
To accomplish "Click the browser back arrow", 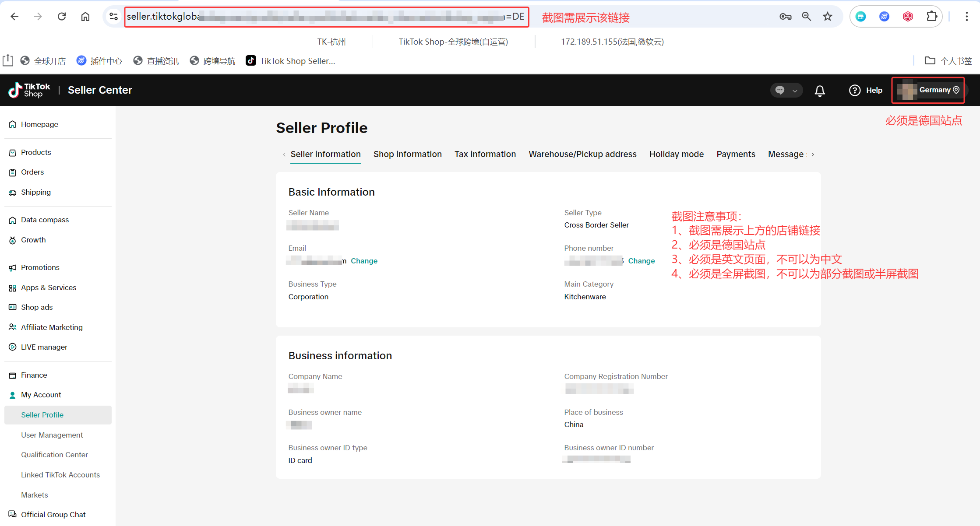I will click(14, 17).
